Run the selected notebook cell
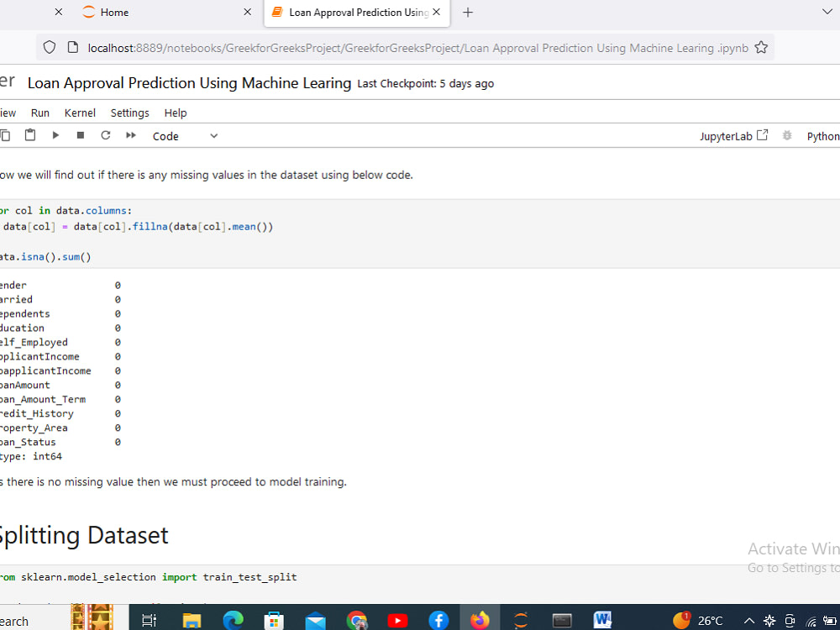840x630 pixels. (x=55, y=135)
